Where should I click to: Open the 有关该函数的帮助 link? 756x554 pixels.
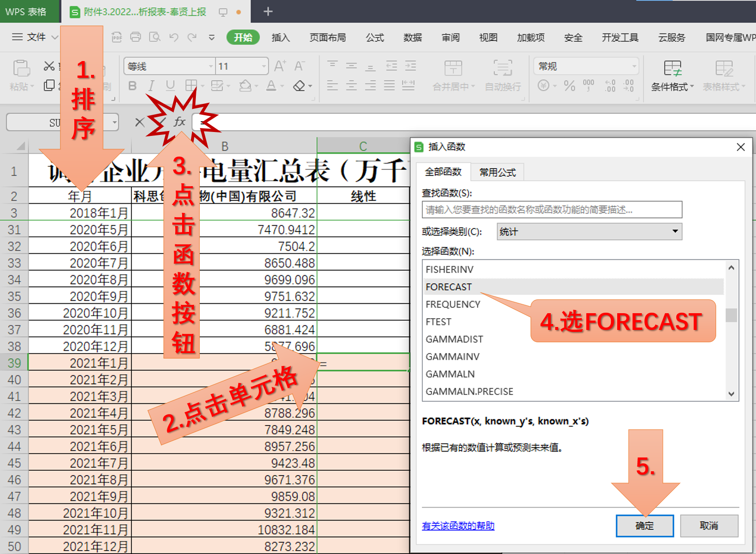pos(458,526)
